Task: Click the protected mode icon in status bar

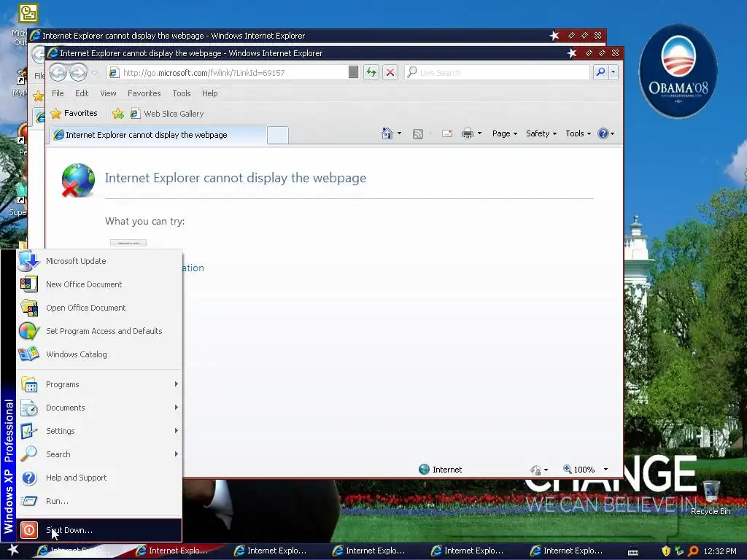Action: [535, 470]
